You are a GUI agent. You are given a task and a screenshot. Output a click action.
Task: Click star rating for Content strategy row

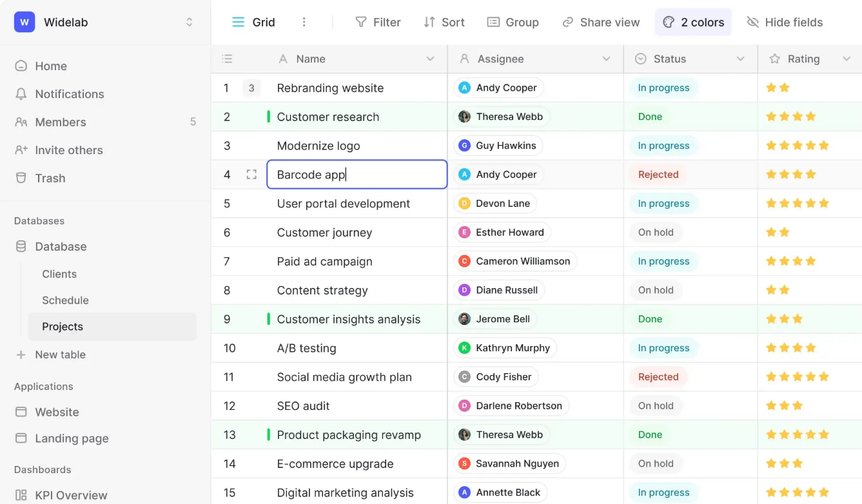point(778,290)
